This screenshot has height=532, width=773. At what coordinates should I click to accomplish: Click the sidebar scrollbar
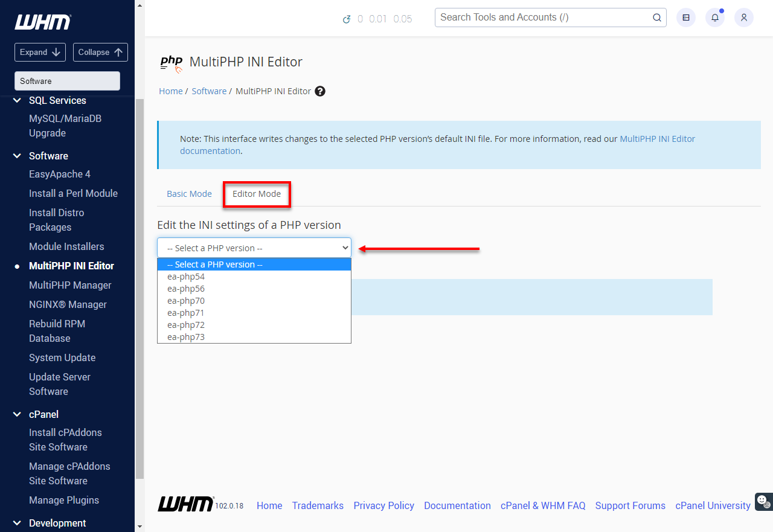(x=140, y=242)
